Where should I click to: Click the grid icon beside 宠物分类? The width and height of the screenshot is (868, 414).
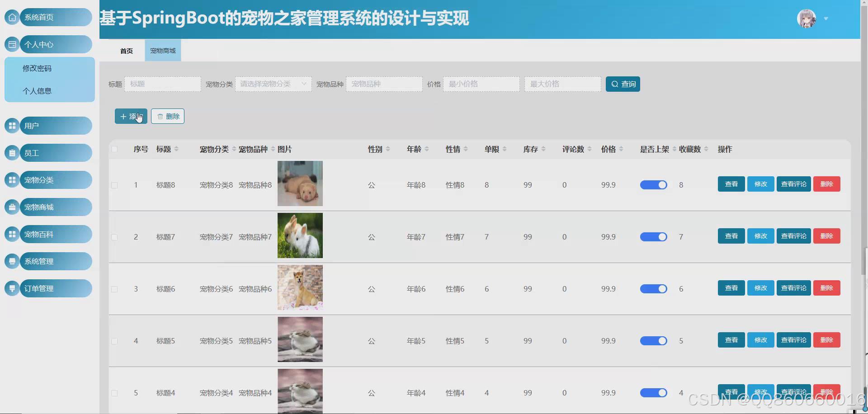pos(12,180)
